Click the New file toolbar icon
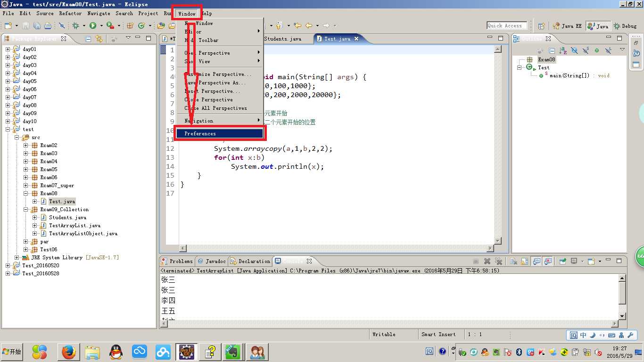The width and height of the screenshot is (644, 362). pos(8,25)
